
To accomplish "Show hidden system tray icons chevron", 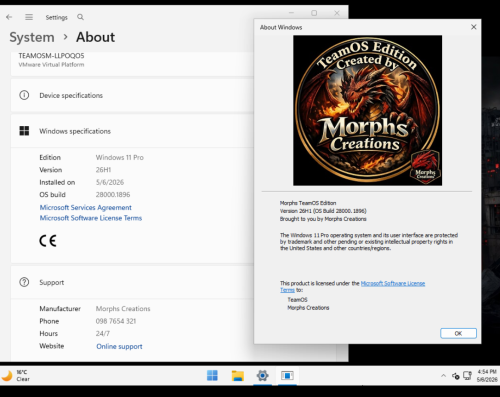I will (x=443, y=376).
